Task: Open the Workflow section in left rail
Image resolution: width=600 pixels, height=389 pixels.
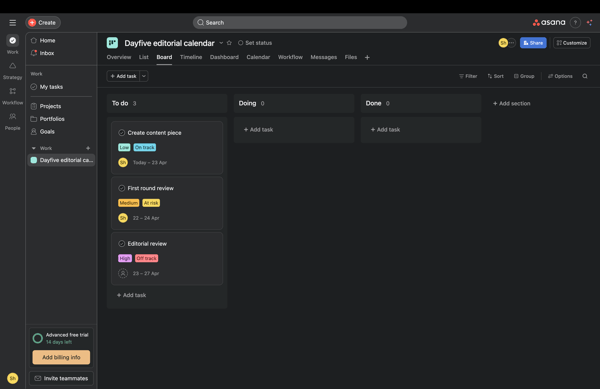Action: 13,91
